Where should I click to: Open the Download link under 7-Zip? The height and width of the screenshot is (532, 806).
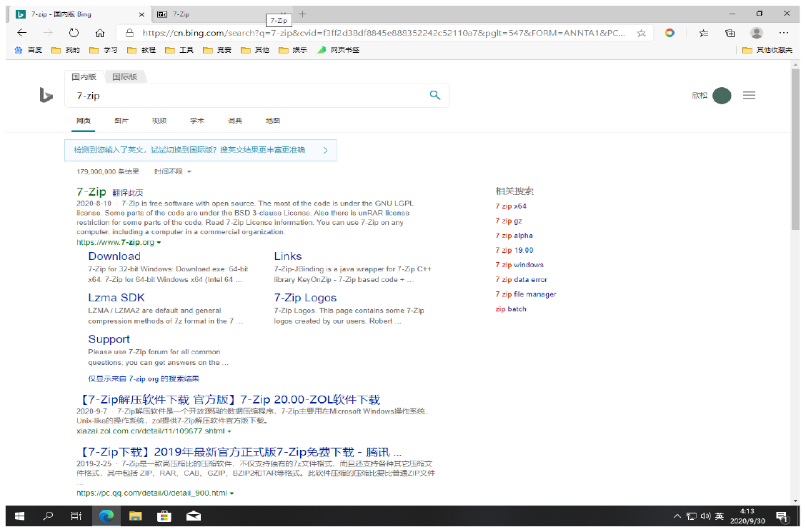pos(114,256)
